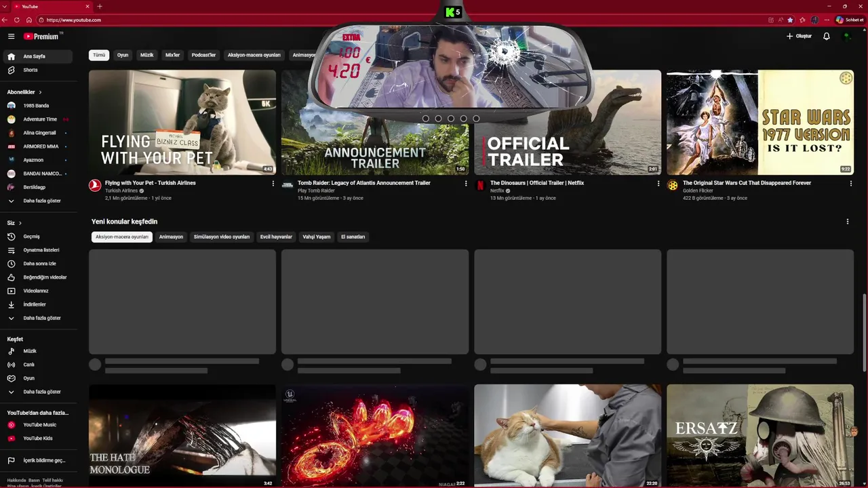Click the browser home icon
Viewport: 868px width, 488px height.
28,20
